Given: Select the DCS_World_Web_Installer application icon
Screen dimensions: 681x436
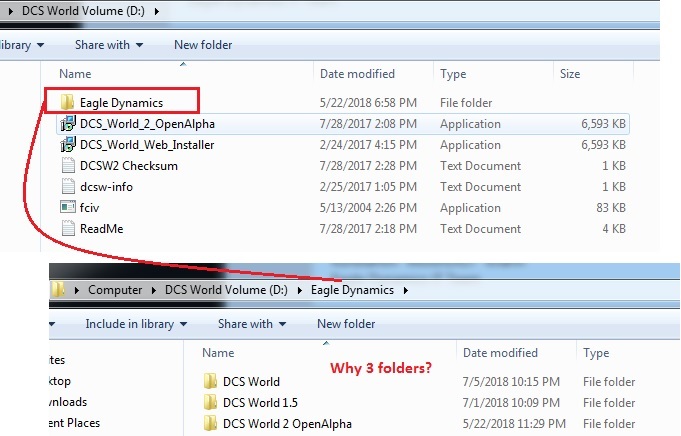Looking at the screenshot, I should tap(68, 144).
